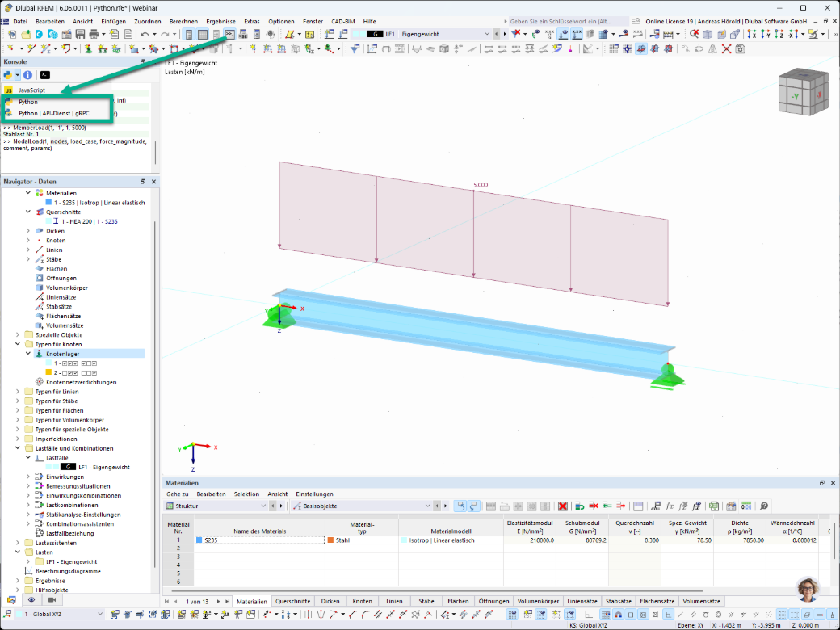
Task: Click the yellow swatch of nodal support 2
Action: coord(48,372)
